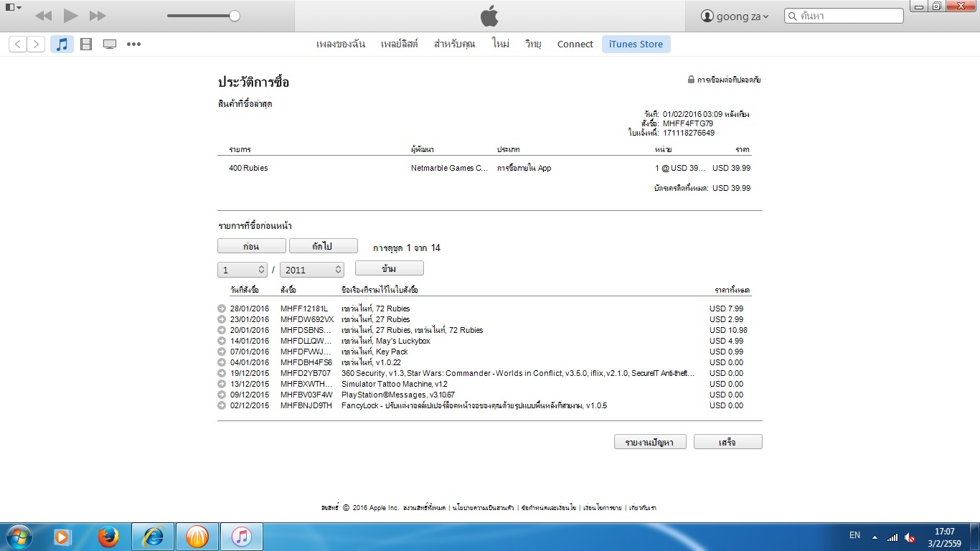Select the PlayStation®Messages order title

pyautogui.click(x=398, y=395)
